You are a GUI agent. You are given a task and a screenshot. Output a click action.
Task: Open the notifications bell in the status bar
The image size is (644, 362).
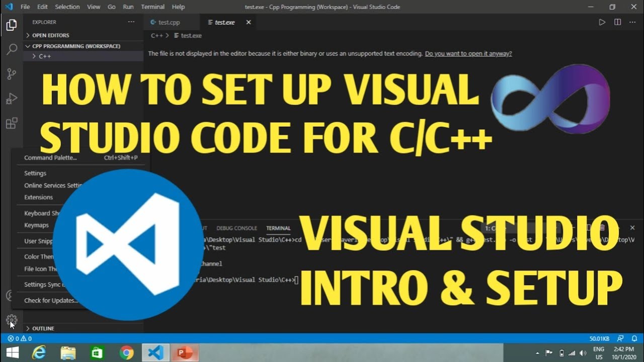coord(634,338)
